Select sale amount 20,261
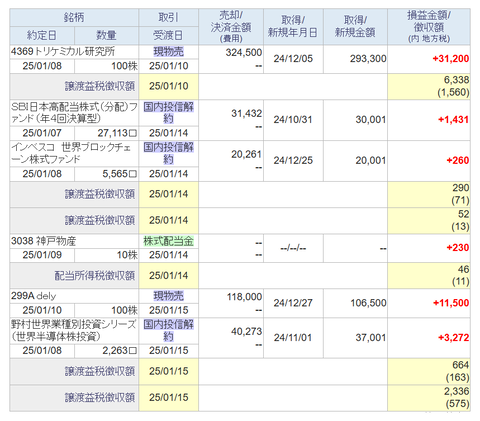Viewport: 480px width, 421px height. tap(247, 154)
